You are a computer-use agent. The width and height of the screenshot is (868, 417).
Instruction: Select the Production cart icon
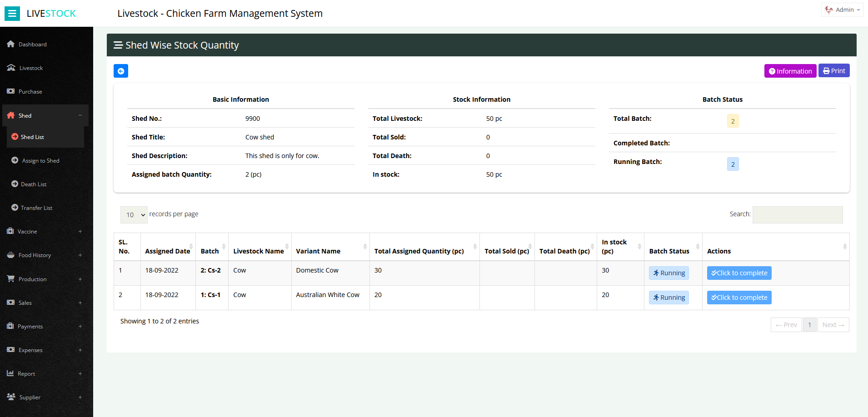(x=11, y=279)
